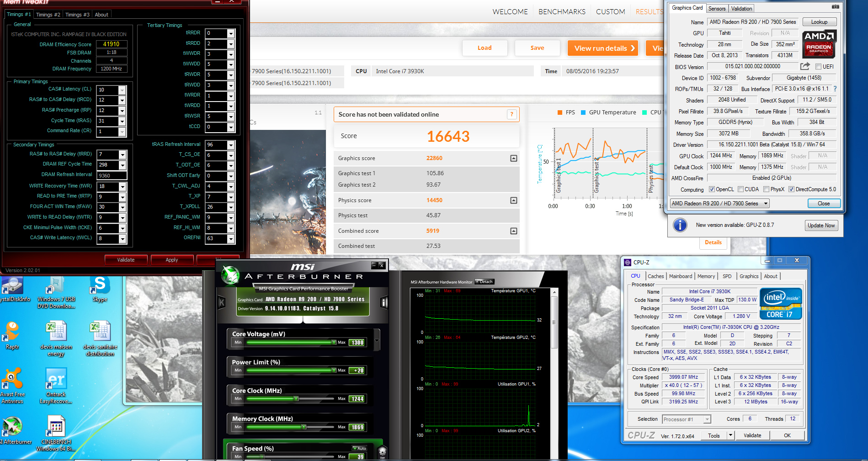Open CINEBENCH Windows 64 Bit shortcut

tap(56, 434)
